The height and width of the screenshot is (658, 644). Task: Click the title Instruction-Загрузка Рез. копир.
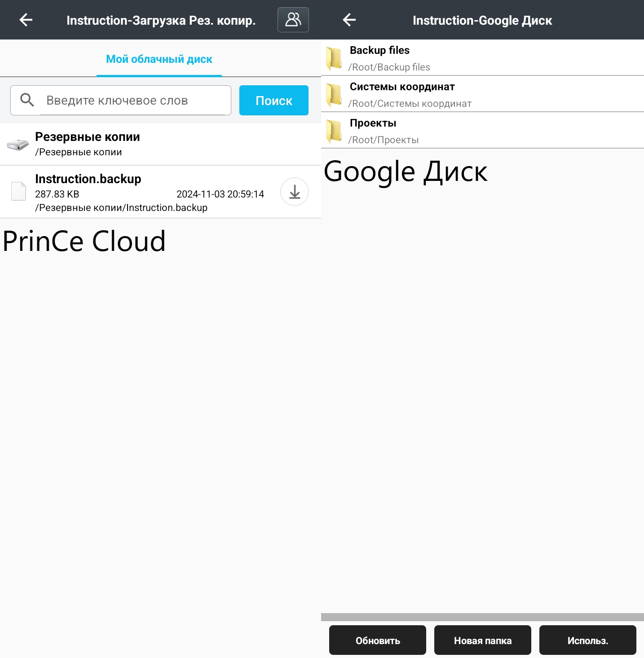pos(161,20)
